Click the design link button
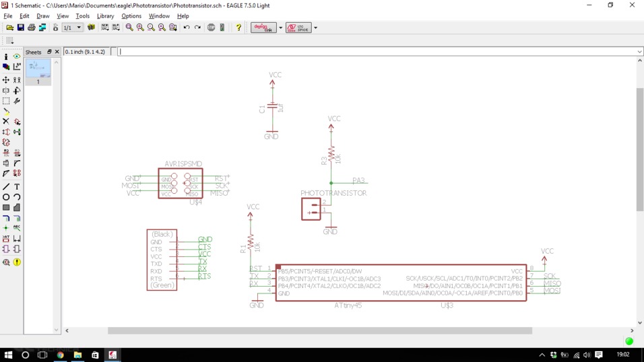 (263, 28)
